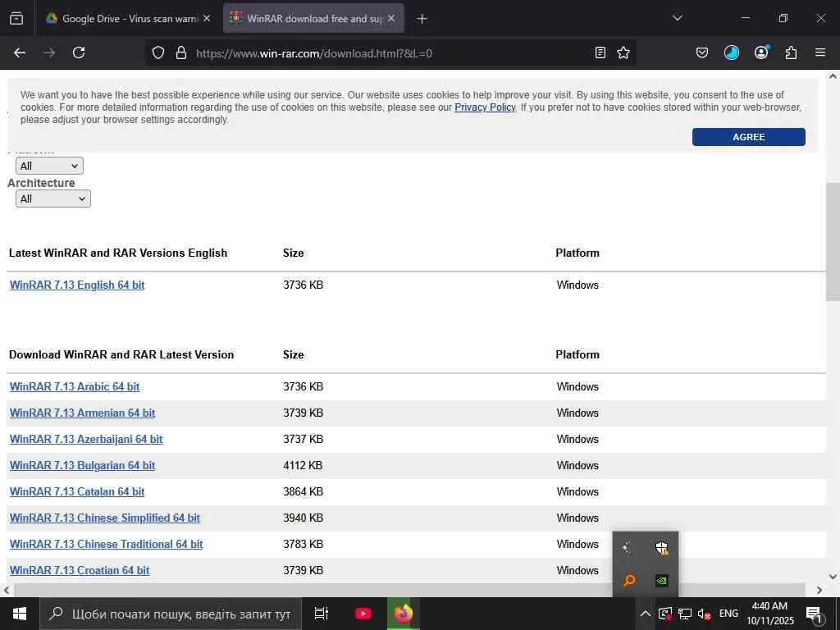Open the Privacy Policy link

(x=485, y=107)
